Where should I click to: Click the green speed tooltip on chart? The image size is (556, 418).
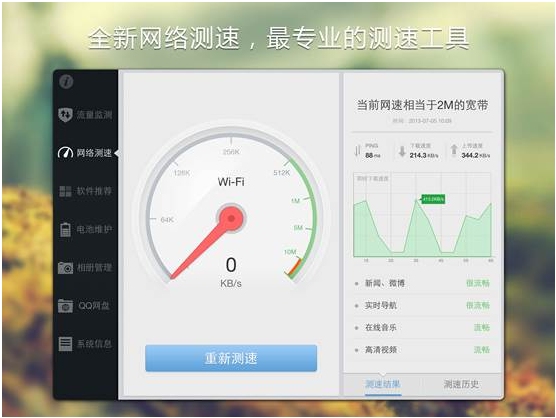433,199
